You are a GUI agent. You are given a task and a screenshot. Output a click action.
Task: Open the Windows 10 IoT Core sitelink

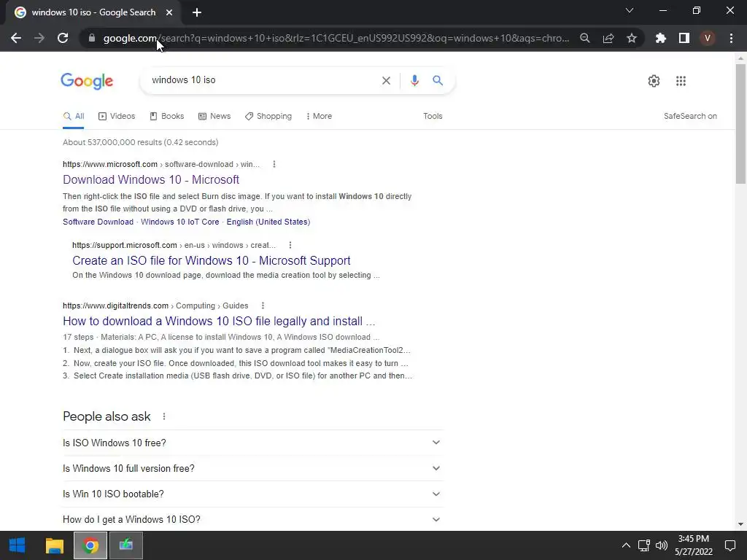[x=180, y=222]
